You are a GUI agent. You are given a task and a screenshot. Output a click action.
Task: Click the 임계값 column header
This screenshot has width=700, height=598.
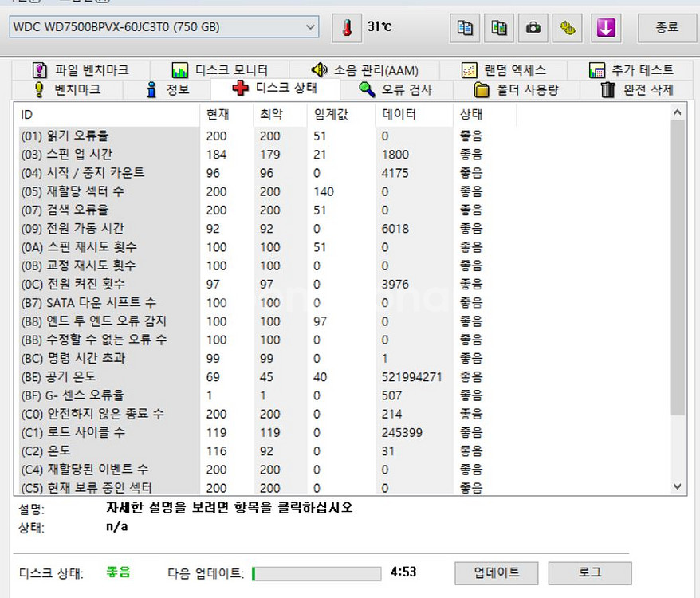(x=341, y=115)
